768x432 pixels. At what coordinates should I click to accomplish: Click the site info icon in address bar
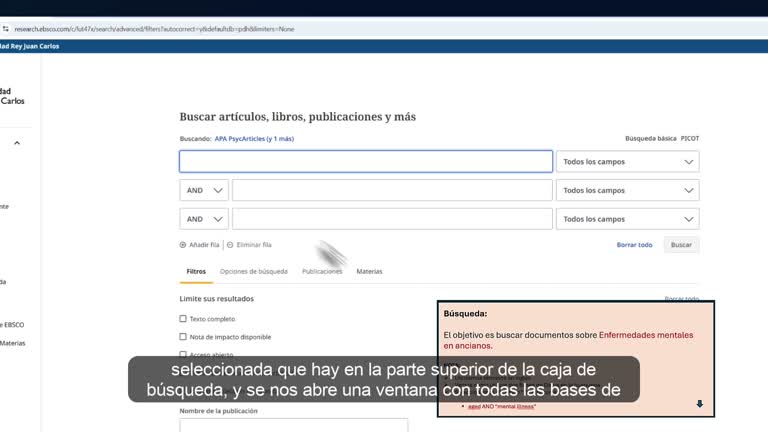point(5,29)
